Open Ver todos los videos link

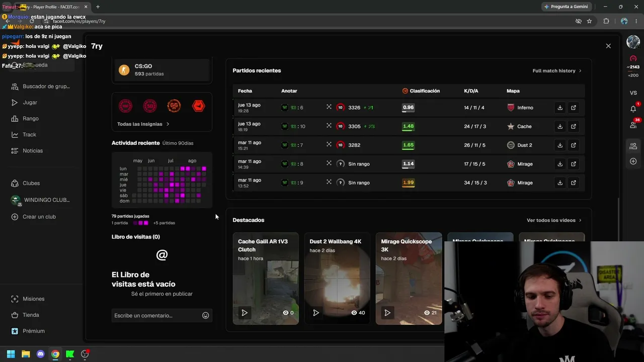click(554, 220)
